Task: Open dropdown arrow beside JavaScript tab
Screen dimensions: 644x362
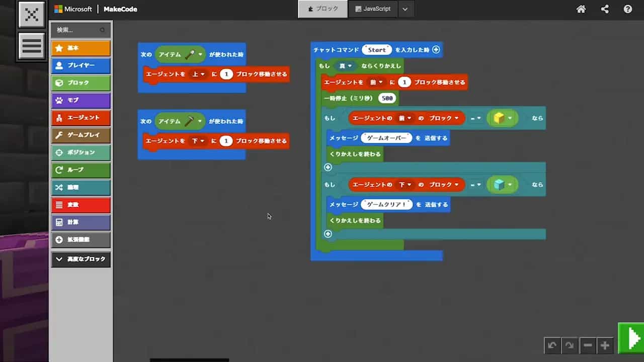Action: [406, 9]
